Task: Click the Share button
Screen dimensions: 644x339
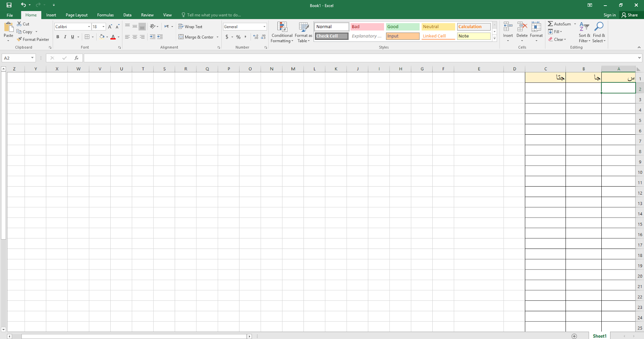Action: tap(630, 15)
